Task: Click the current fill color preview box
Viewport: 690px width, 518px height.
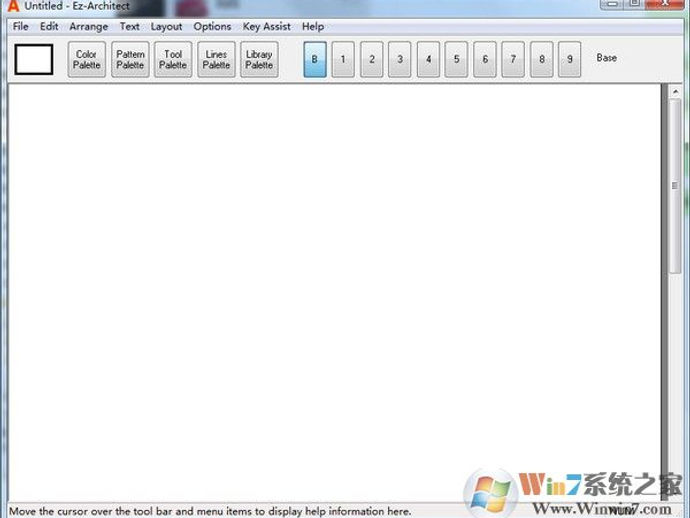Action: click(34, 59)
